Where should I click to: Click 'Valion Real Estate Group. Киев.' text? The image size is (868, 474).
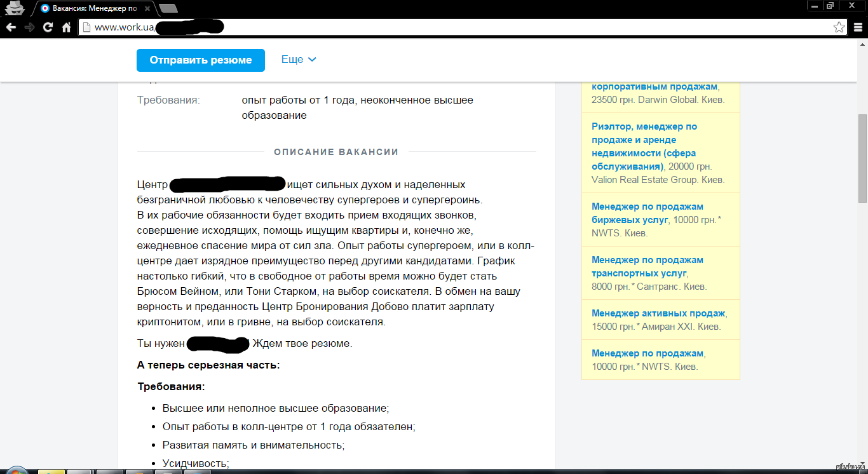pos(658,180)
